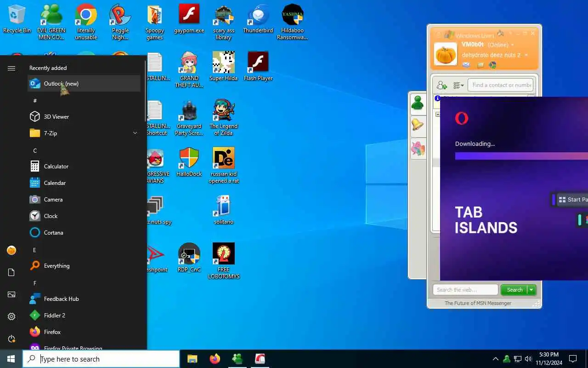Switch to Firefox on the taskbar
Image resolution: width=588 pixels, height=368 pixels.
coord(215,359)
